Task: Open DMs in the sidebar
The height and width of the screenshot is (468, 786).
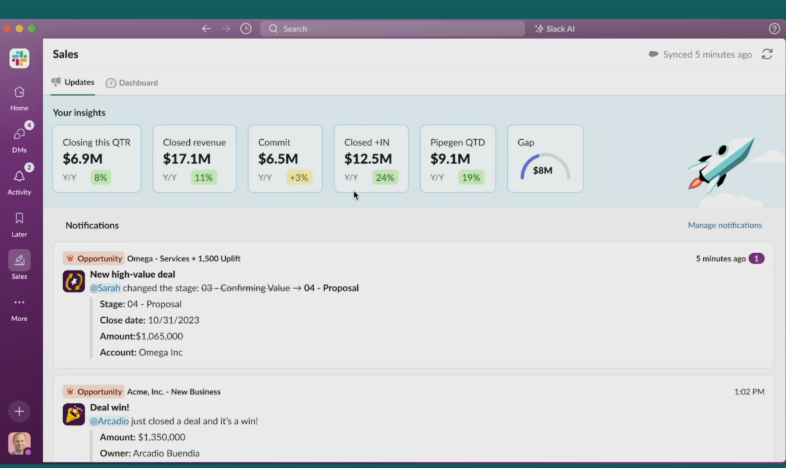Action: coord(19,139)
